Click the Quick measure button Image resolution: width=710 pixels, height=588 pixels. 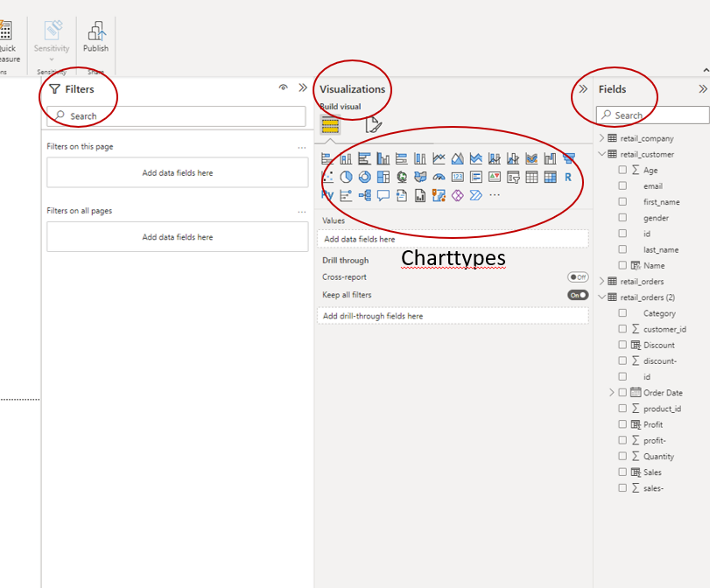point(7,42)
